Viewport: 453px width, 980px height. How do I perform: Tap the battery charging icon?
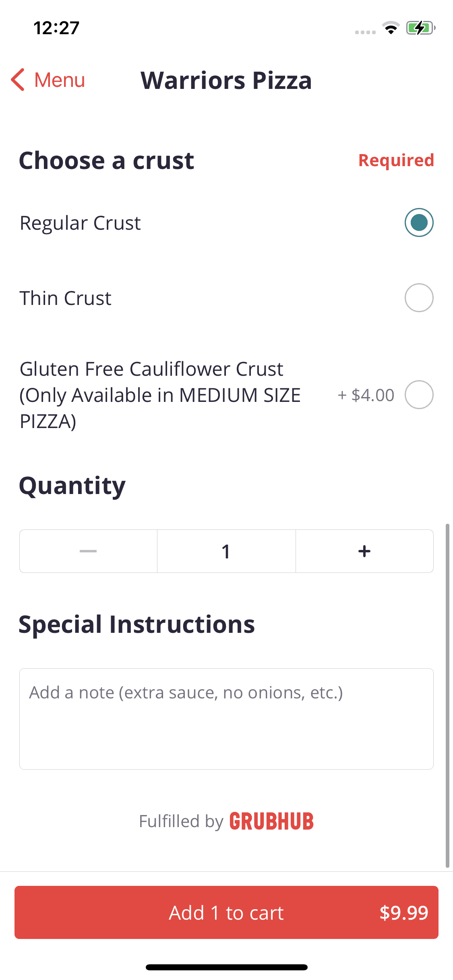pos(420,28)
